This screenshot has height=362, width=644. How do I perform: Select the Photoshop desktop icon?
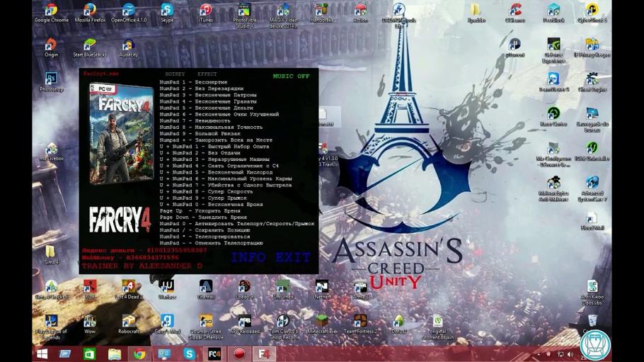pyautogui.click(x=51, y=79)
